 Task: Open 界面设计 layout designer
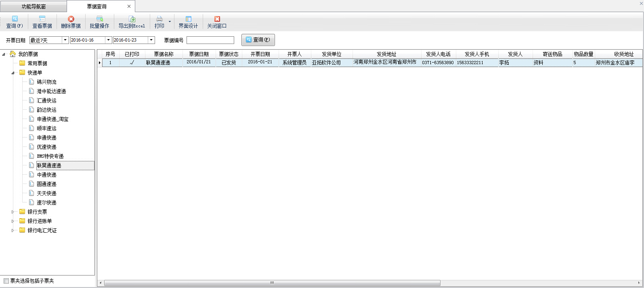[188, 19]
